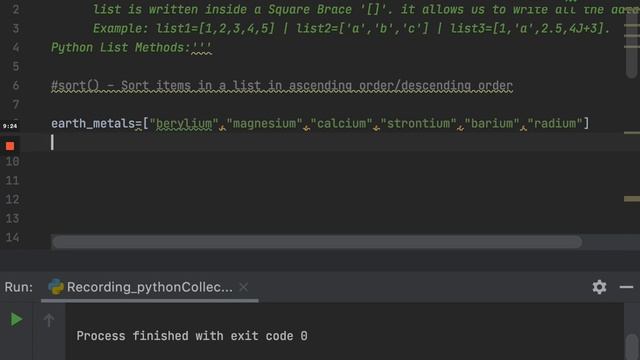Place cursor on the empty line 9
The width and height of the screenshot is (640, 360).
(327, 142)
